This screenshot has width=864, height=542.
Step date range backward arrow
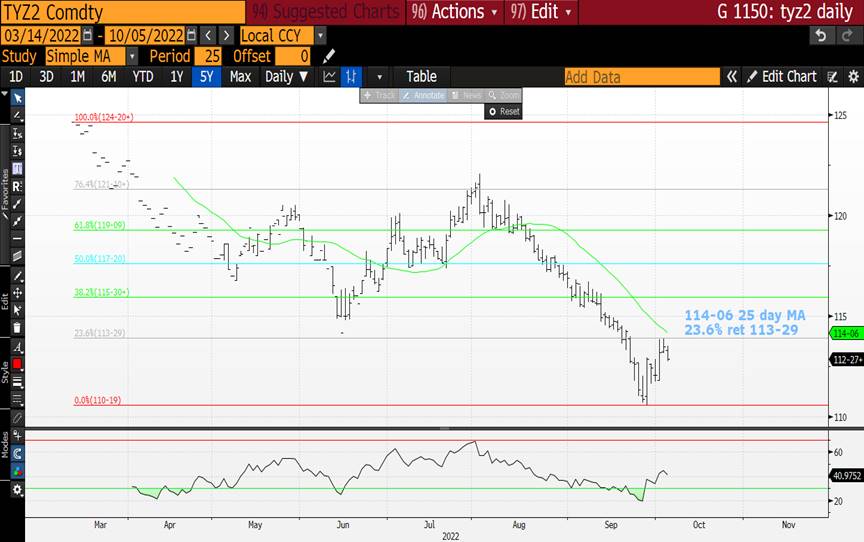[208, 36]
